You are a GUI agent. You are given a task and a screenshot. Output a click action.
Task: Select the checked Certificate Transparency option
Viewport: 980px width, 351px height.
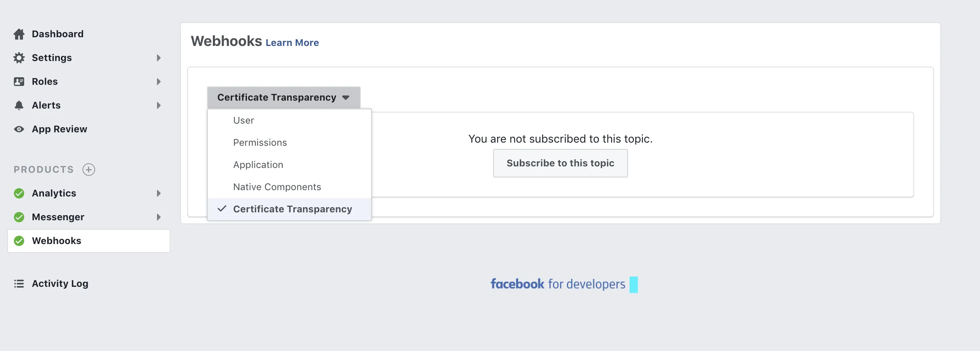(292, 209)
